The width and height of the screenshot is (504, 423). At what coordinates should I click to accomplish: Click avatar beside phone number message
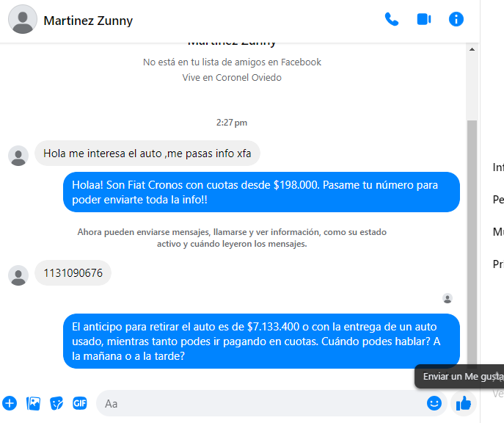pos(18,275)
